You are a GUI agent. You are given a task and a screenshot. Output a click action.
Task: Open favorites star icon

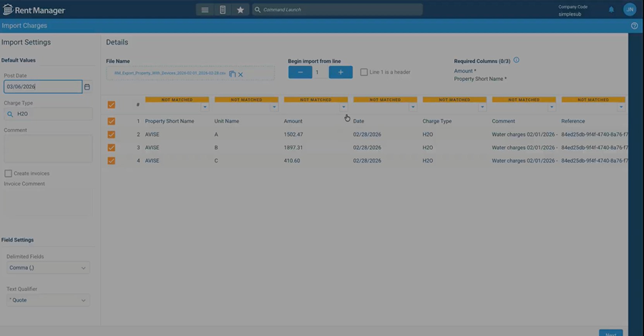click(240, 10)
